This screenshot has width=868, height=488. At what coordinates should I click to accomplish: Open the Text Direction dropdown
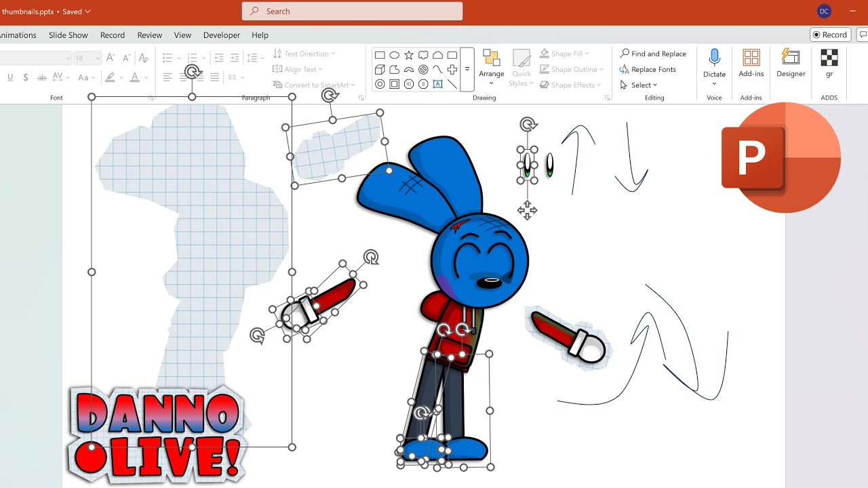point(304,54)
